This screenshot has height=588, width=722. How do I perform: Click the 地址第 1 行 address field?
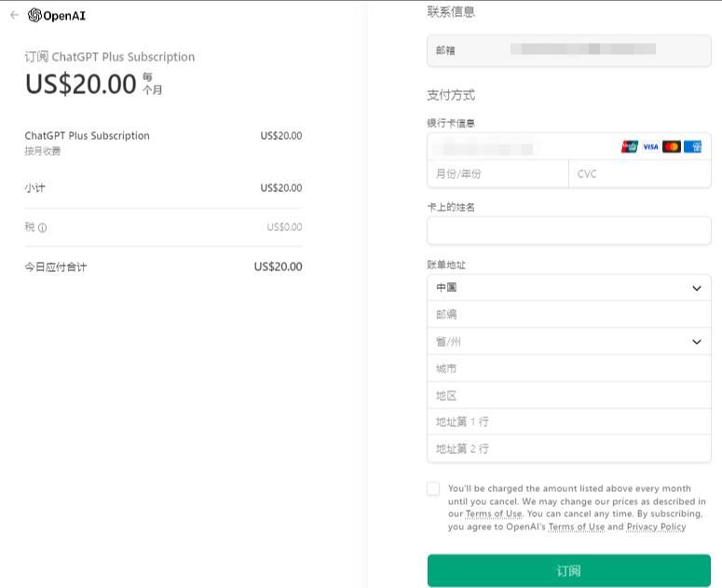(568, 421)
